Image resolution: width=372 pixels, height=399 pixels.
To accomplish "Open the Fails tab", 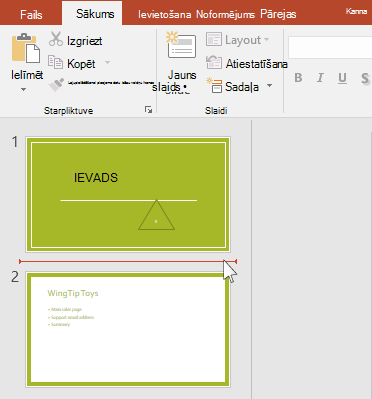I will (31, 14).
